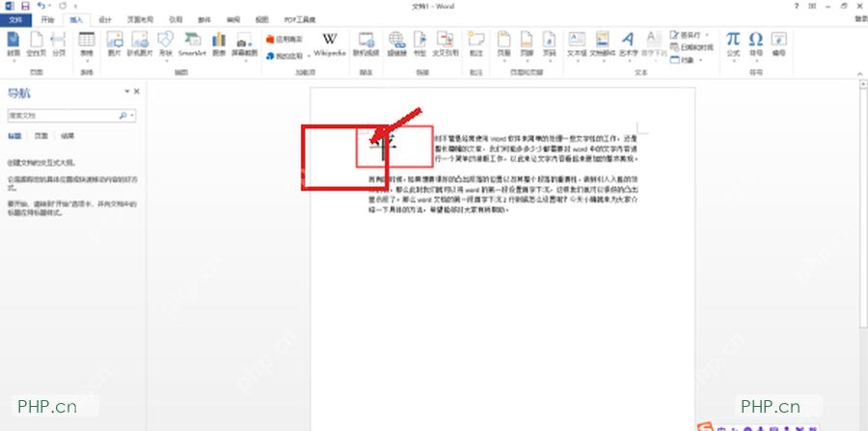Insert a text box (文本框)

point(577,46)
